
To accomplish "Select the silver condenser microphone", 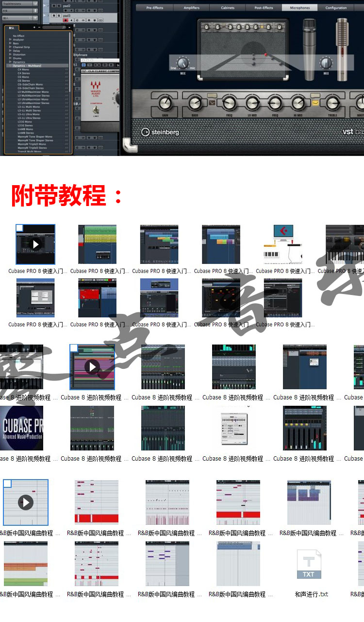I will pos(342,50).
